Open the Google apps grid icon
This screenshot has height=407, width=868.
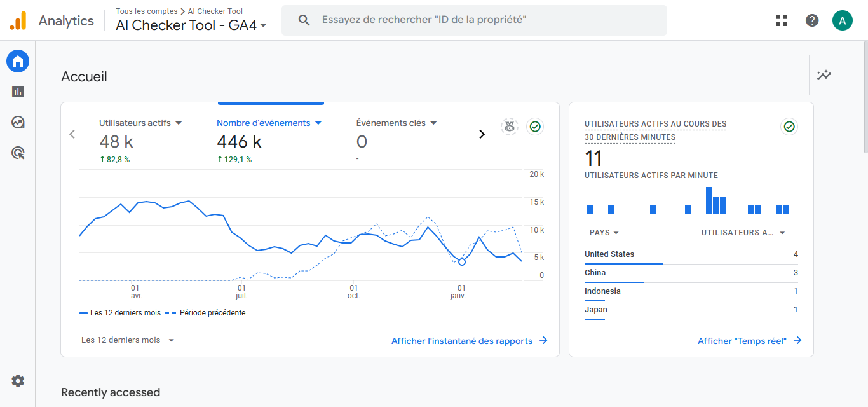click(x=782, y=20)
